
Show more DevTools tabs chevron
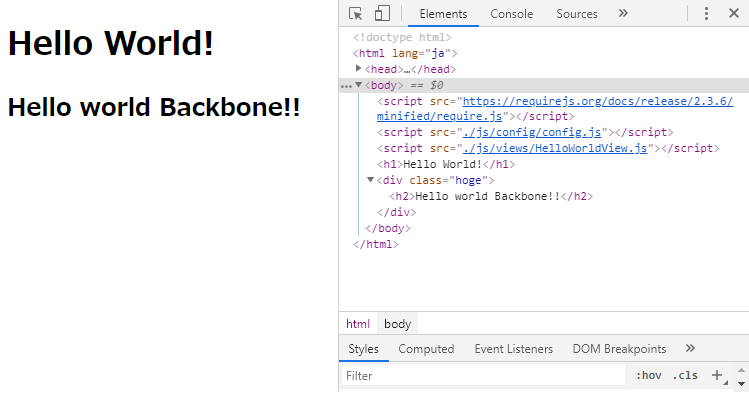[x=623, y=13]
